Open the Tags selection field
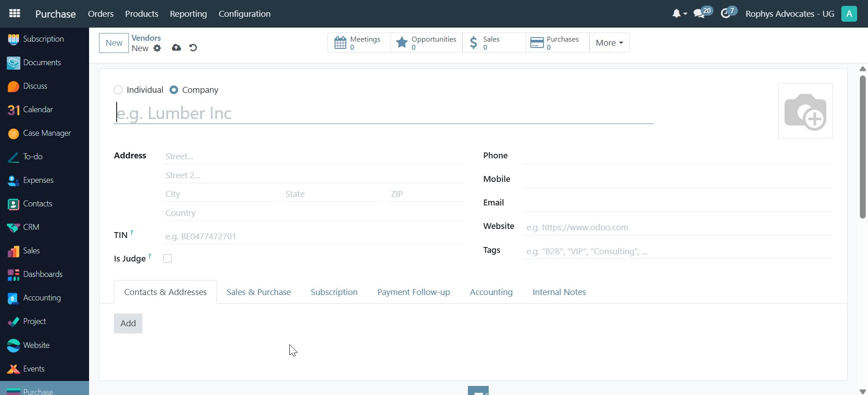Screen dimensions: 868x395 coord(678,252)
